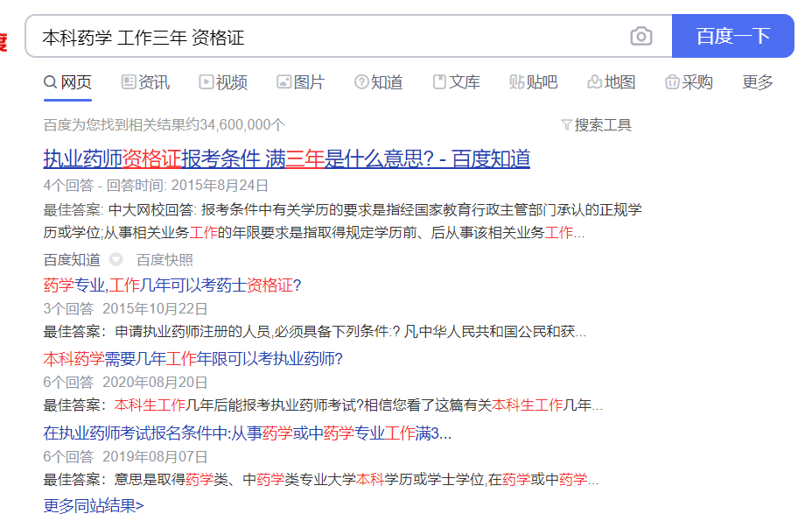This screenshot has height=528, width=812.
Task: Click the map icon beside 地图
Action: 594,81
